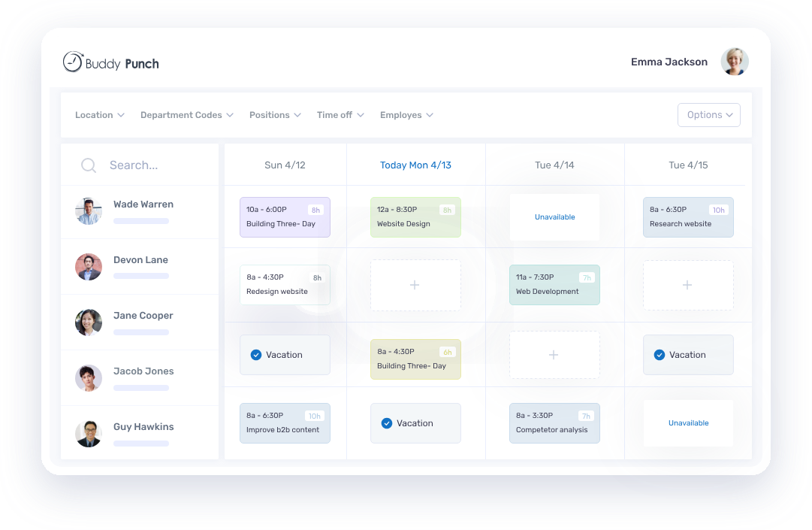Add shift for Jane Cooper on Tue 4/14
The width and height of the screenshot is (812, 530).
coord(554,355)
